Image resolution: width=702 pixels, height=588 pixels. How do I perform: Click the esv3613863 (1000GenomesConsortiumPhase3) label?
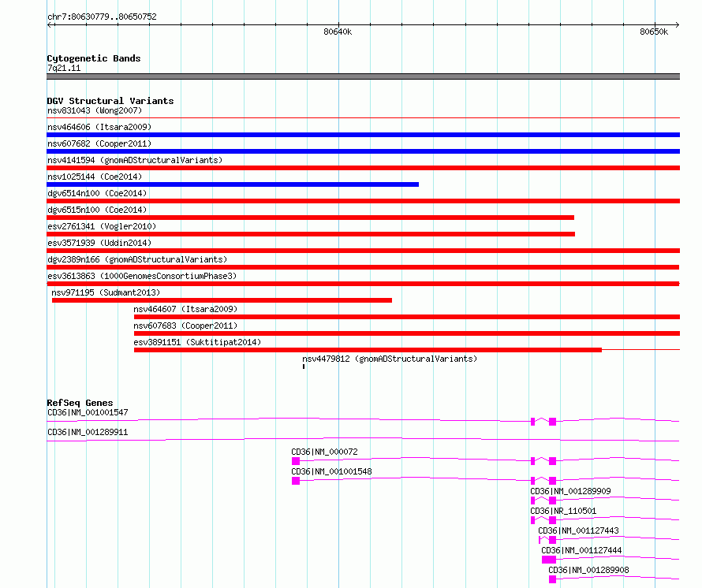[142, 276]
